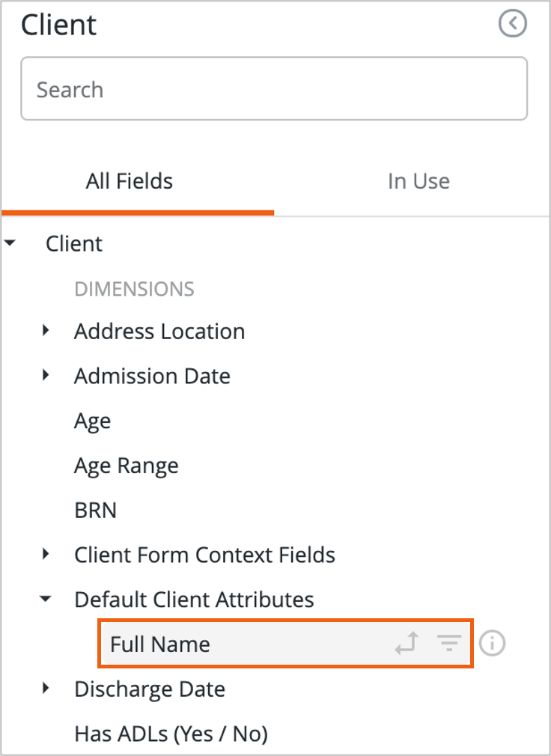The width and height of the screenshot is (551, 756).
Task: Expand the Address Location group
Action: pos(46,331)
